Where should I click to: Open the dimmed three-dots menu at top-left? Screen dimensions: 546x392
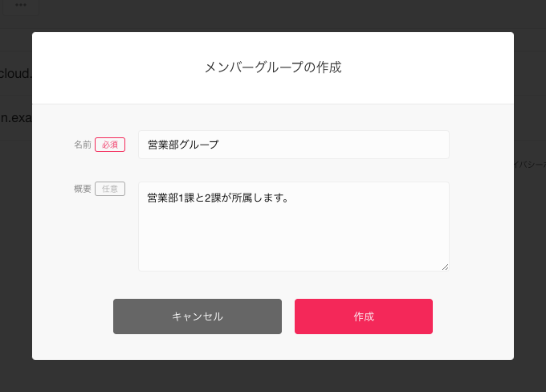tap(20, 5)
